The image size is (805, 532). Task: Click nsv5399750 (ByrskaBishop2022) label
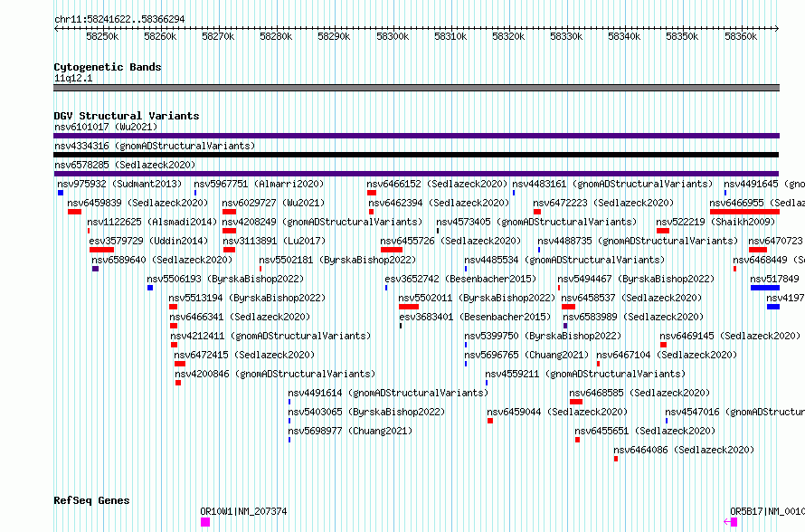tap(544, 336)
